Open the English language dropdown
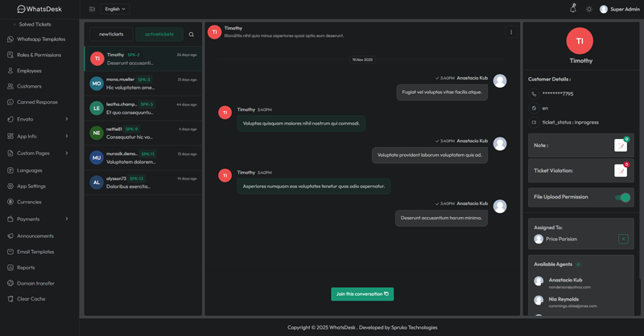Screen dimensions: 644x336 click(115, 10)
